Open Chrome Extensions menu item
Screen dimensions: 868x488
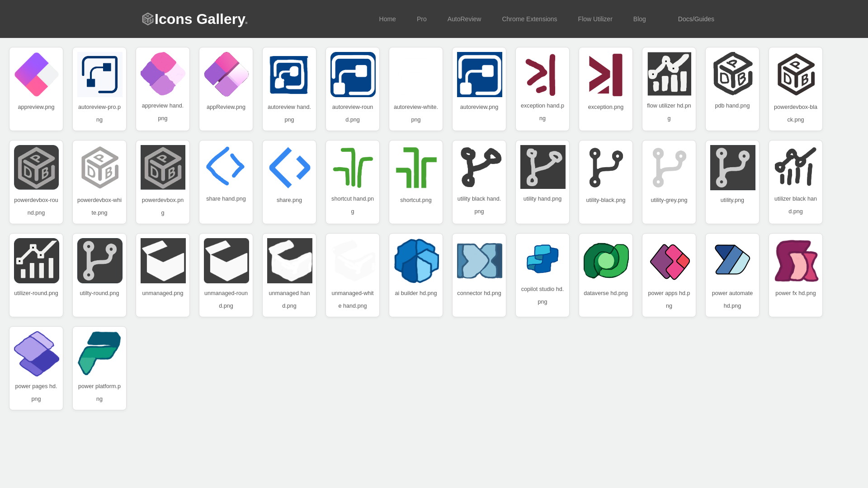(529, 19)
